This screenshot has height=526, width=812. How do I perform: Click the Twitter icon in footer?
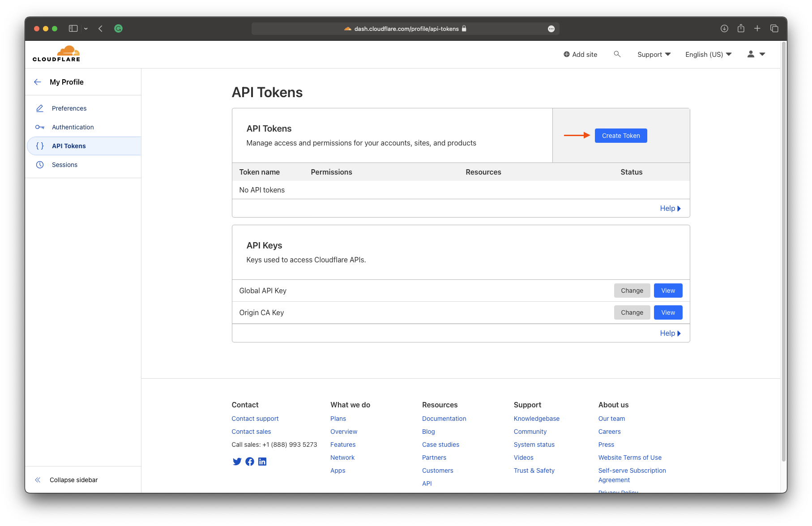tap(237, 462)
